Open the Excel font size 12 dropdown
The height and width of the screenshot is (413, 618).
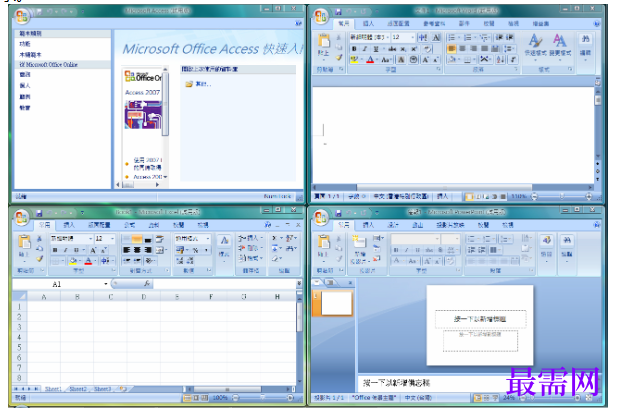click(x=112, y=238)
